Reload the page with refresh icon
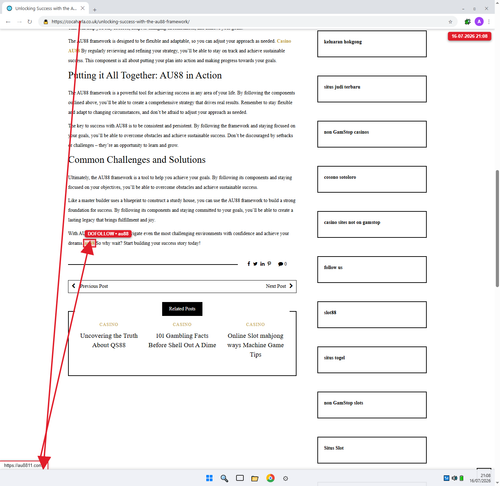500x486 pixels. (30, 22)
